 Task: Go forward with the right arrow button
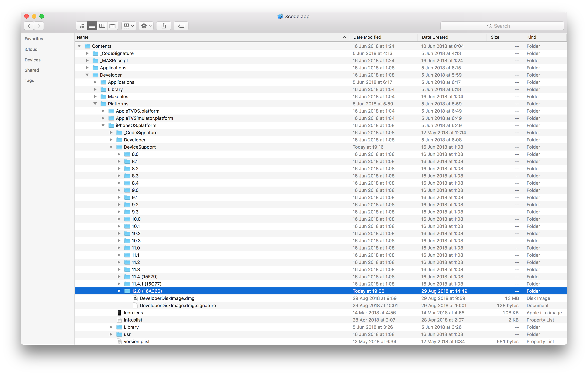(39, 26)
